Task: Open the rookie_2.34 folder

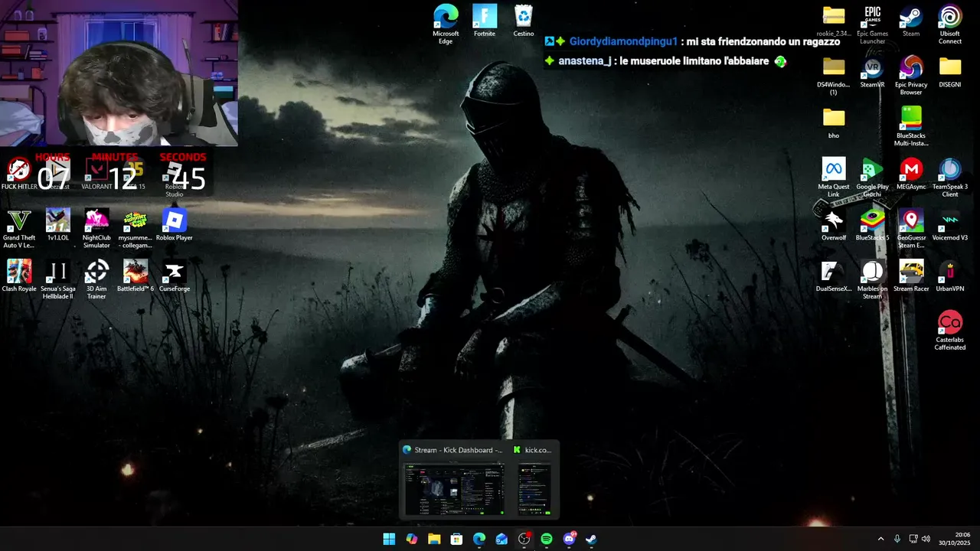Action: pos(834,21)
